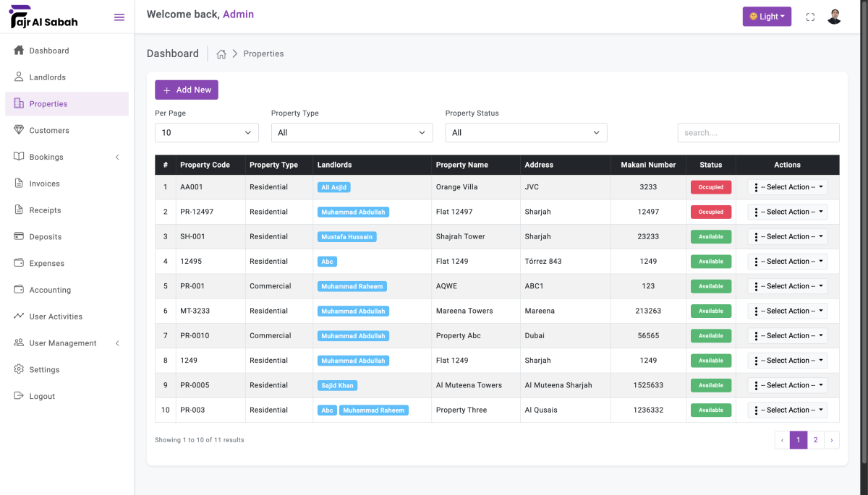Click the Customers diamond icon in sidebar

19,130
